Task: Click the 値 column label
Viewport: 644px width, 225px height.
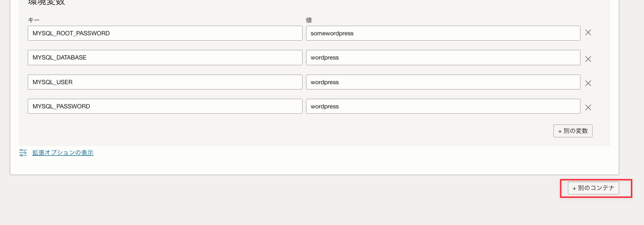Action: click(309, 20)
